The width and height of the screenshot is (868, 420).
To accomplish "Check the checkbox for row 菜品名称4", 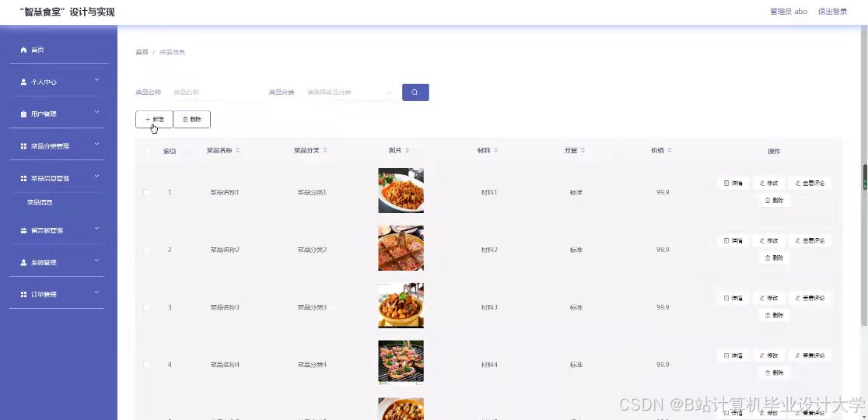I will (x=147, y=365).
